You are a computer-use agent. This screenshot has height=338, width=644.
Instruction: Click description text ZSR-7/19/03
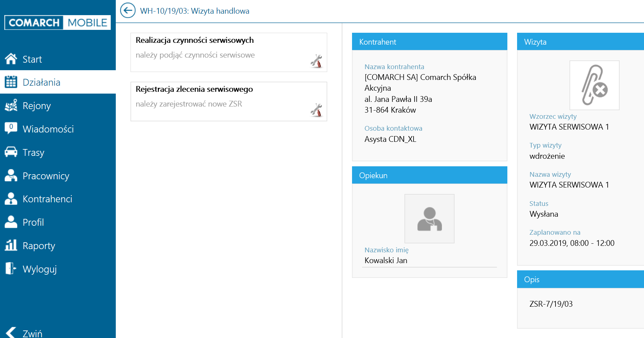551,304
